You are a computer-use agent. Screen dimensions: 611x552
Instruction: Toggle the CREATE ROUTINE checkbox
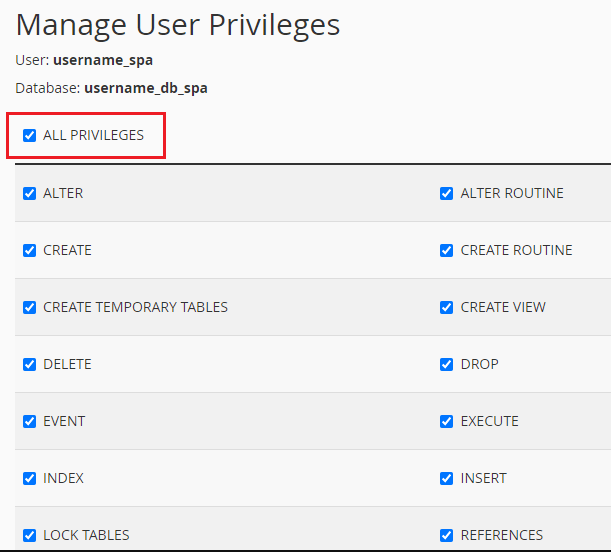446,251
